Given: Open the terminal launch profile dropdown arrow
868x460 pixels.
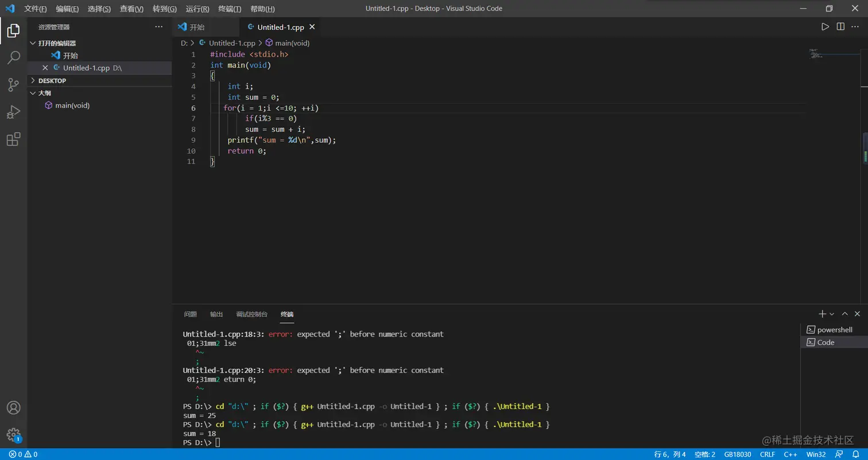Looking at the screenshot, I should point(832,314).
